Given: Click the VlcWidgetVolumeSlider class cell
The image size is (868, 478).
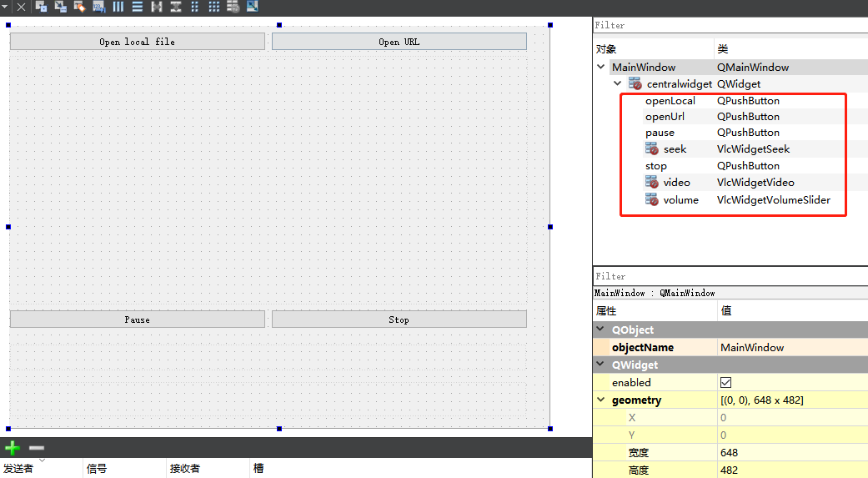Looking at the screenshot, I should (774, 200).
